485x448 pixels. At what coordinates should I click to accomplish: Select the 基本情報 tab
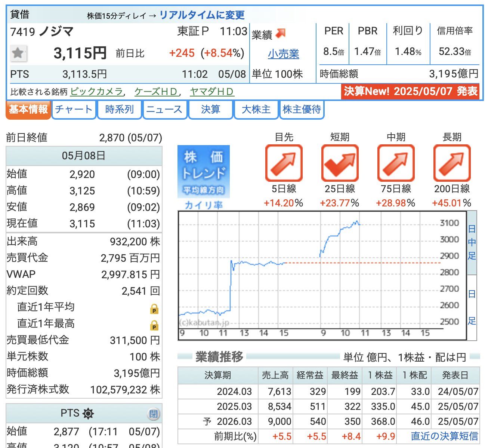(x=28, y=110)
